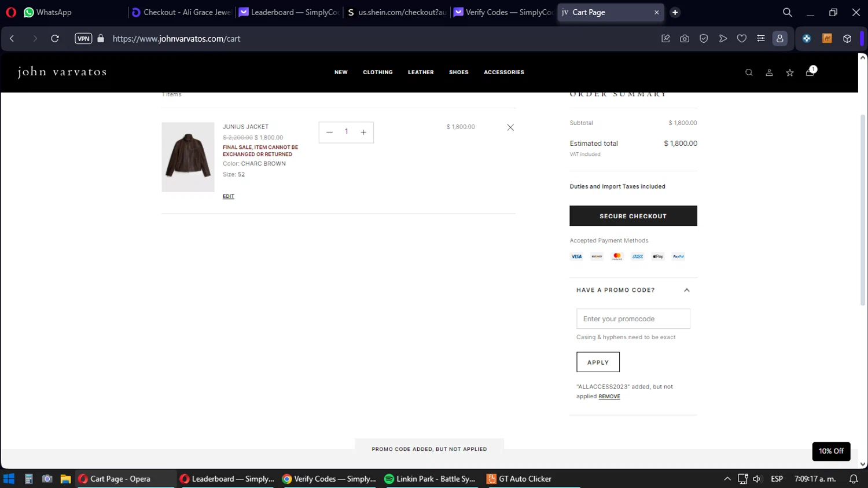Open the NEW menu
The width and height of the screenshot is (868, 488).
tap(341, 72)
